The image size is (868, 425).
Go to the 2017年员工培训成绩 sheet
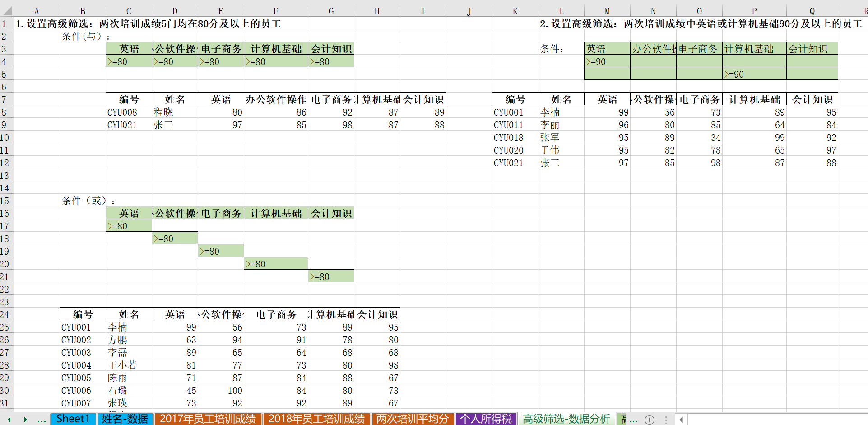208,419
